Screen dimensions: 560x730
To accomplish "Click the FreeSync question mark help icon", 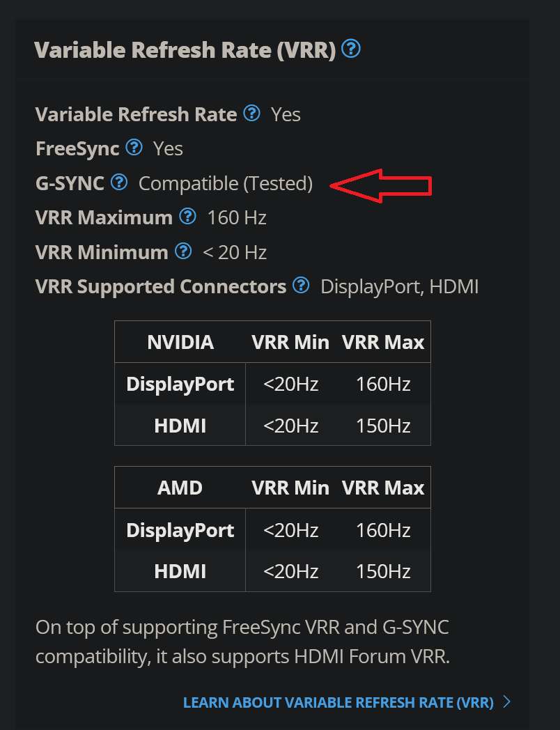I will (133, 147).
